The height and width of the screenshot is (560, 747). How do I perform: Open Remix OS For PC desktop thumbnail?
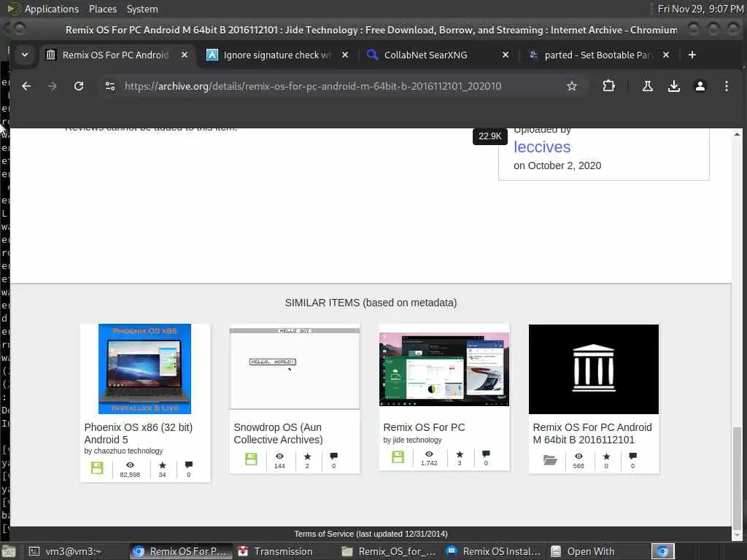coord(444,370)
